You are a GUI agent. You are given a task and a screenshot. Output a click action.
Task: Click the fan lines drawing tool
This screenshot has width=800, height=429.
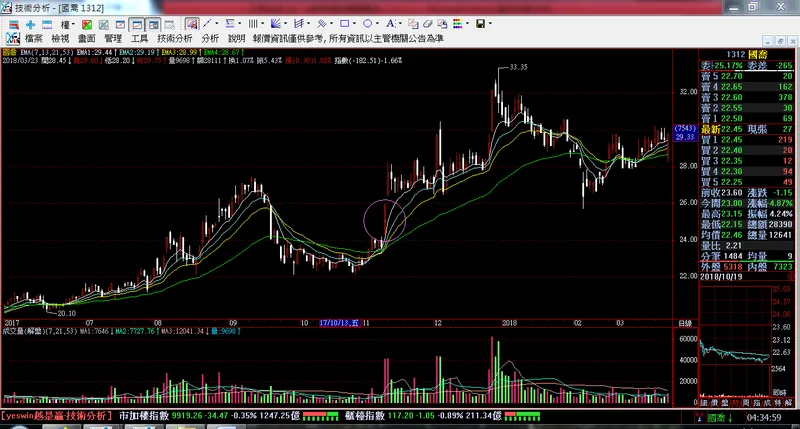click(276, 23)
